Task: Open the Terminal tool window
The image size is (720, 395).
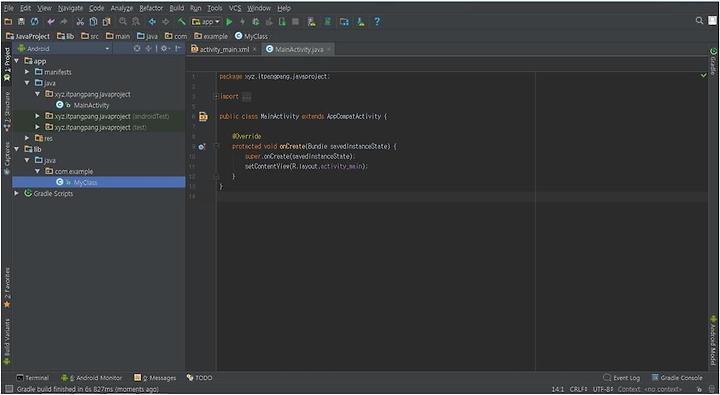Action: 32,378
